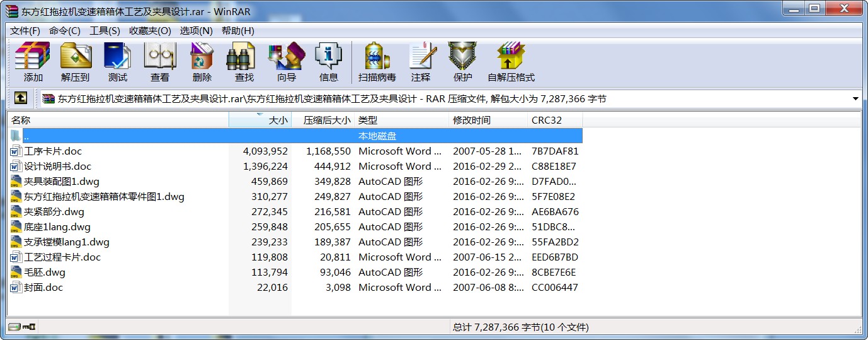Open the 文件(F) menu

pos(25,30)
